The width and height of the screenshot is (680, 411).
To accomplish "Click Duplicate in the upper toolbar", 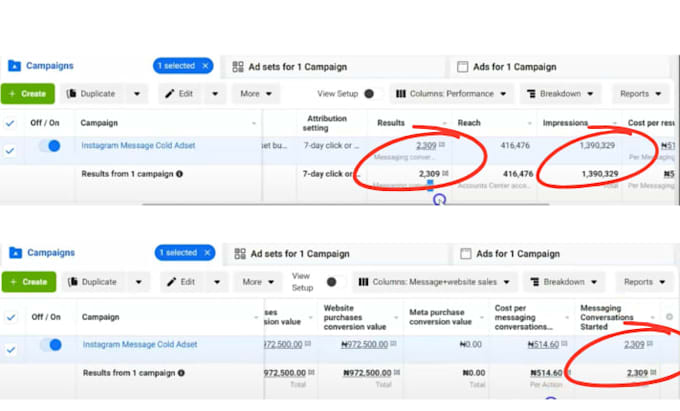I will coord(92,94).
